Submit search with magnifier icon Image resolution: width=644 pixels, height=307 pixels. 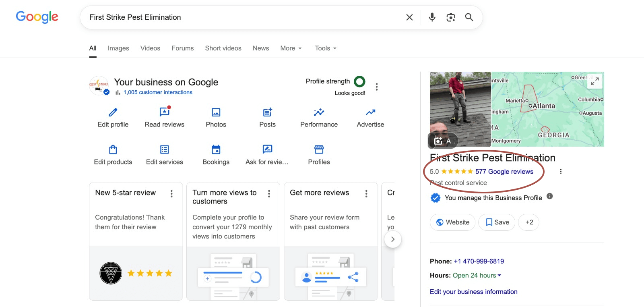click(469, 17)
